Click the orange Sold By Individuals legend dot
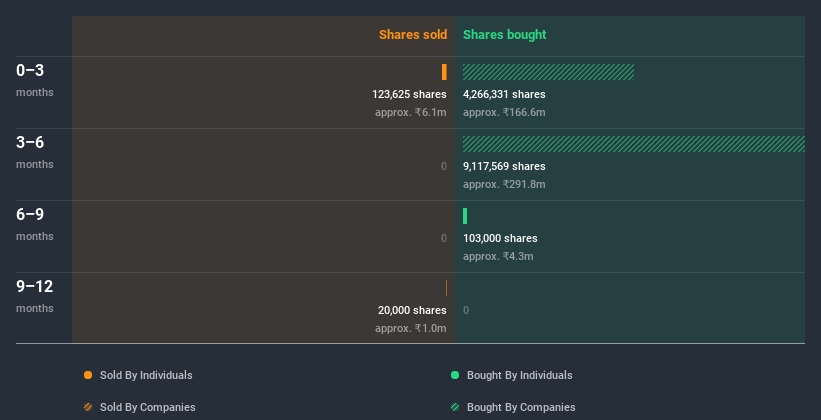 point(88,375)
